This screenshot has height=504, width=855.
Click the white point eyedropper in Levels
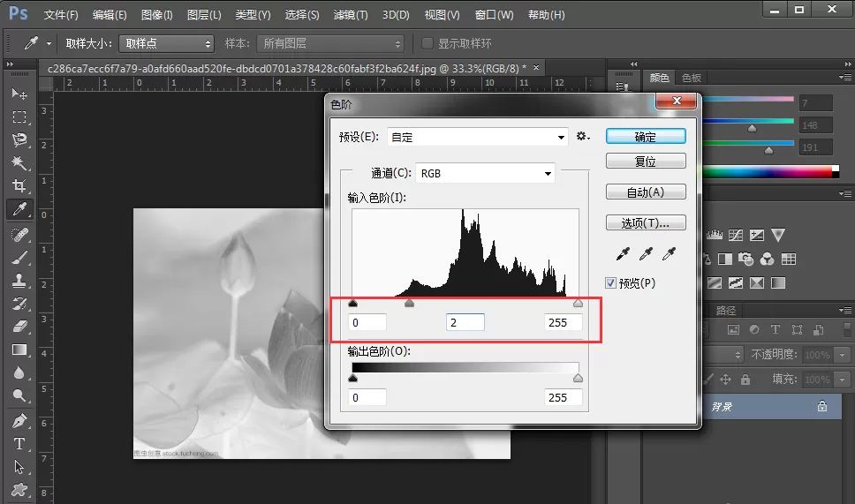click(x=669, y=253)
